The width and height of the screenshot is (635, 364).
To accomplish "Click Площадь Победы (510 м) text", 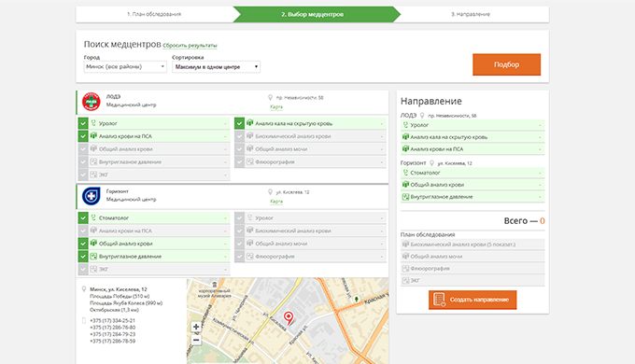I will click(x=120, y=296).
